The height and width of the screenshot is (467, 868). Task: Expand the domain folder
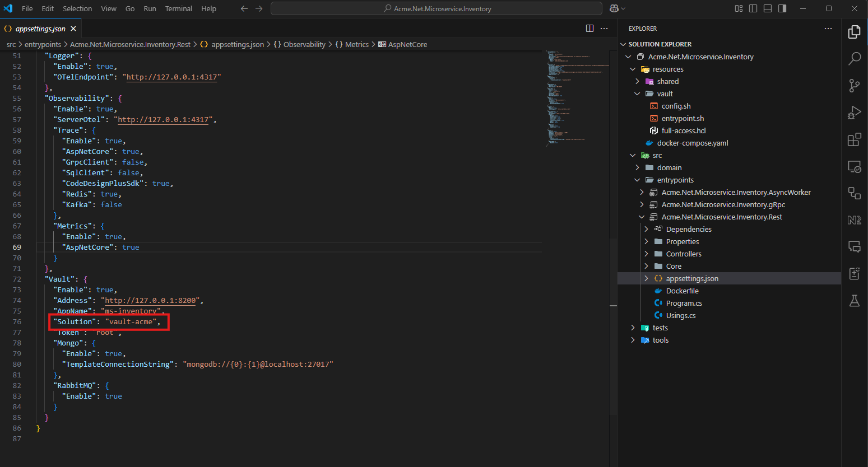coord(637,167)
